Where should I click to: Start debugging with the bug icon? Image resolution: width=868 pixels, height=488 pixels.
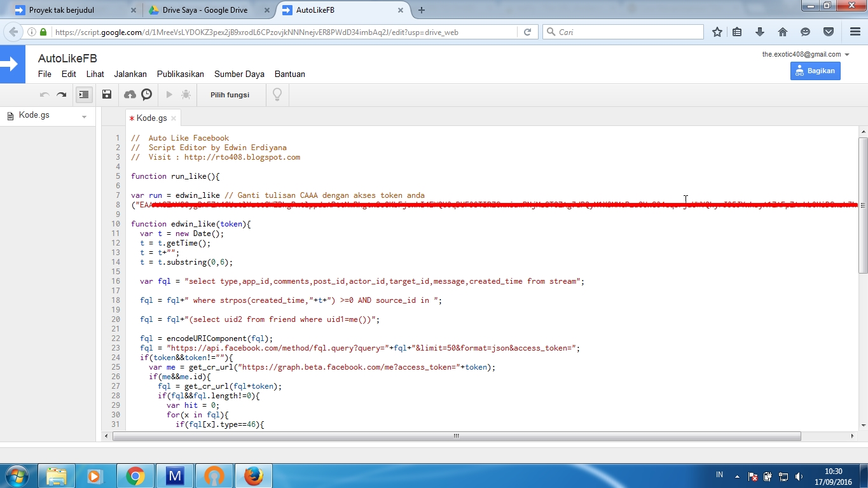pos(186,95)
